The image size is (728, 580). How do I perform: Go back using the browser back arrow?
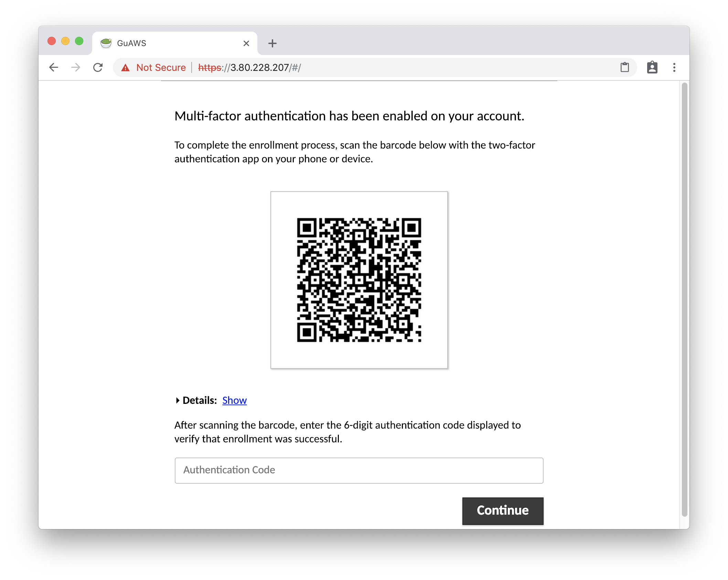click(x=54, y=67)
